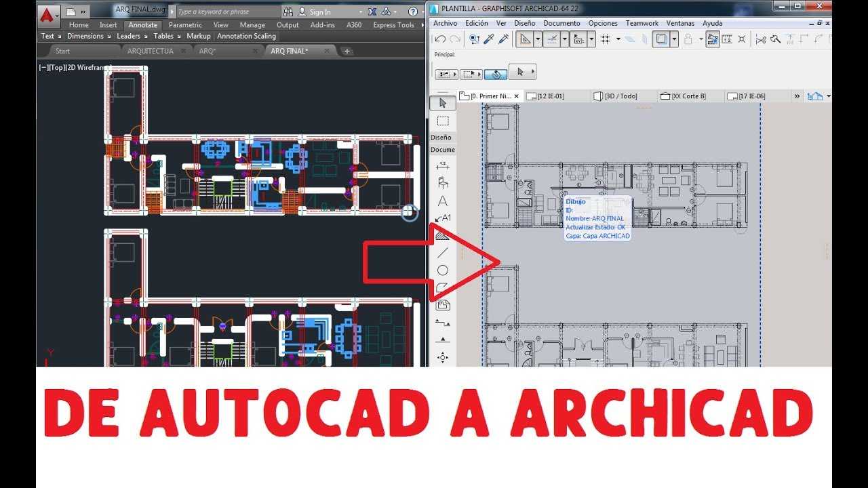Select the Arrow tool in ArchiCAD toolbox

pyautogui.click(x=443, y=103)
